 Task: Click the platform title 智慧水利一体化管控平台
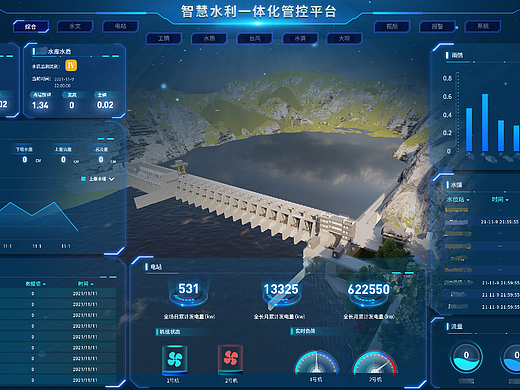(259, 12)
